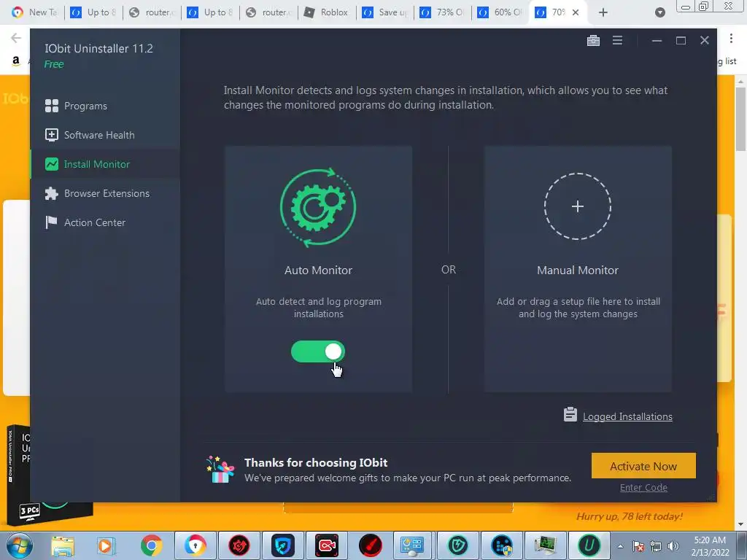This screenshot has height=560, width=747.
Task: Open a new browser tab
Action: tap(603, 12)
